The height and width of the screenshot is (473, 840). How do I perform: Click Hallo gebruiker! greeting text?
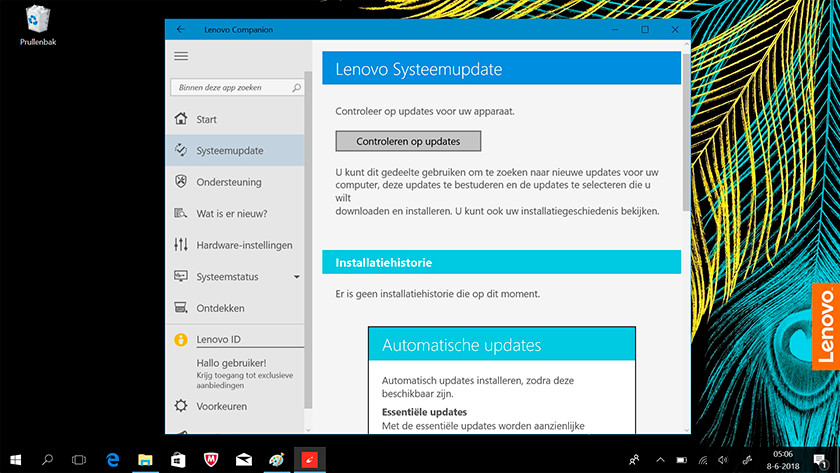[x=231, y=363]
